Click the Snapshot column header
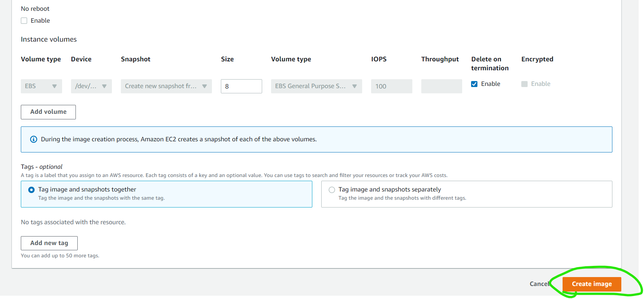644x299 pixels. pyautogui.click(x=136, y=59)
